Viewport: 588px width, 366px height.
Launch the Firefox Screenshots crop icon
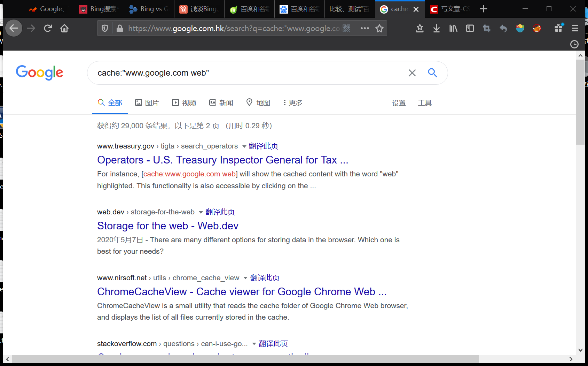pyautogui.click(x=486, y=28)
